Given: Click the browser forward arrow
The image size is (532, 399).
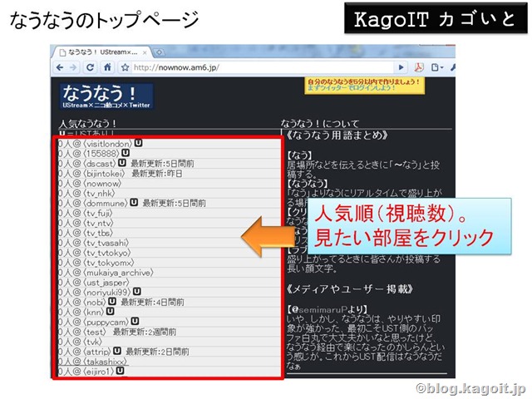Looking at the screenshot, I should pyautogui.click(x=73, y=67).
